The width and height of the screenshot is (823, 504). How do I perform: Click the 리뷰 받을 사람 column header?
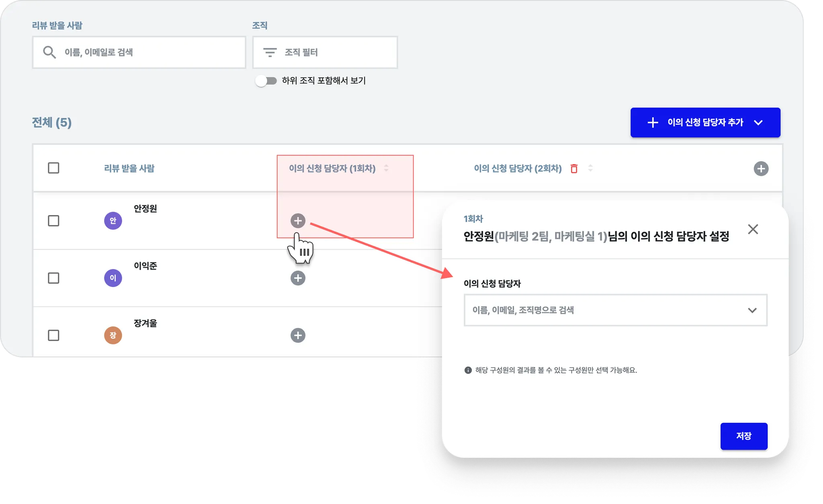(129, 168)
